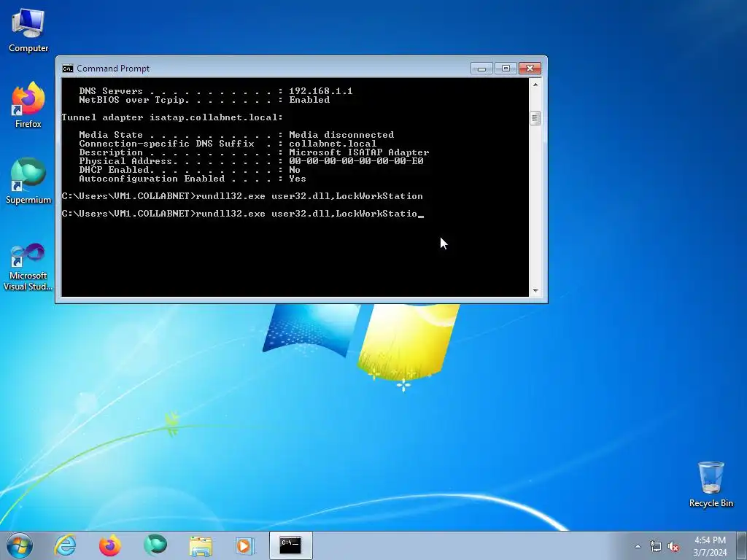747x560 pixels.
Task: Click the Command Prompt taskbar button
Action: coord(290,545)
